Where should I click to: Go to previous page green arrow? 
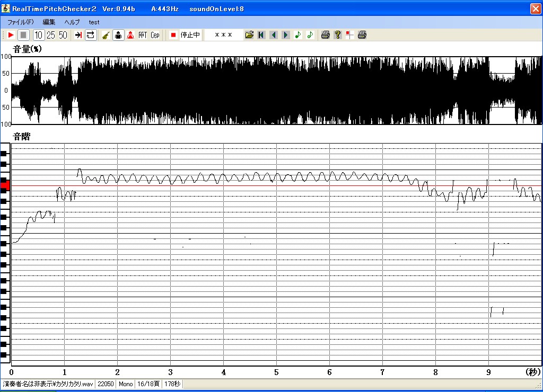pos(274,35)
